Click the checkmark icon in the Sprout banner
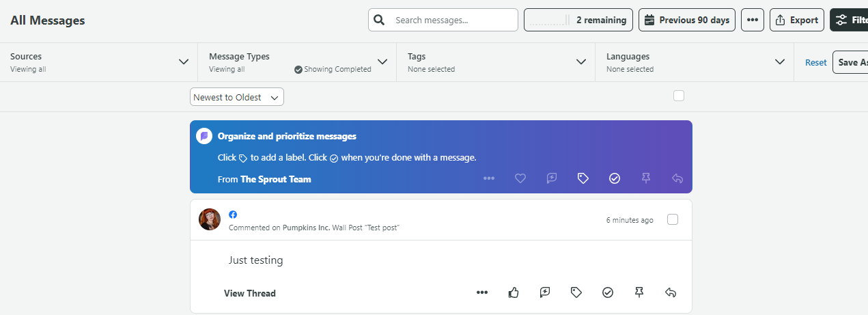 click(x=615, y=178)
